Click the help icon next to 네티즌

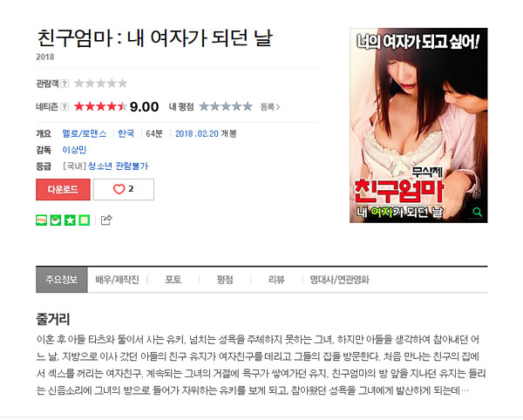coord(65,106)
